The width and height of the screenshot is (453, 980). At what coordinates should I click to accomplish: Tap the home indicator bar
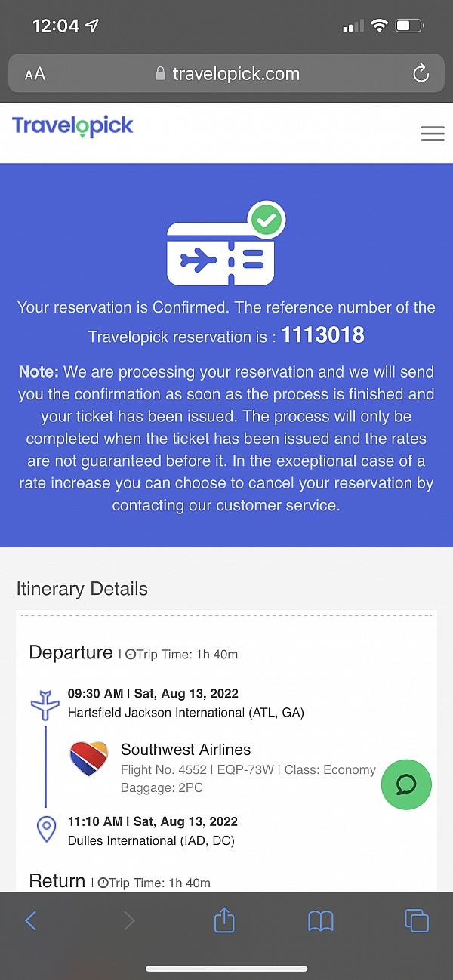point(226,969)
